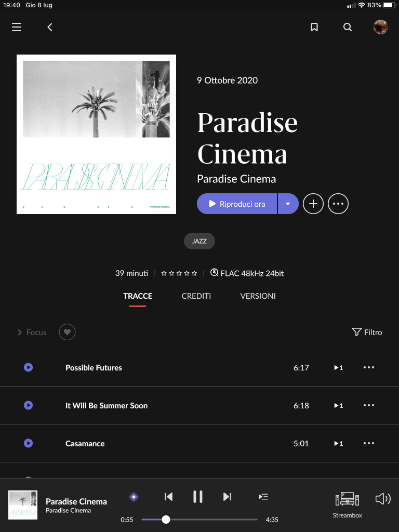Open bookmarks with the bookmark icon

coord(314,27)
